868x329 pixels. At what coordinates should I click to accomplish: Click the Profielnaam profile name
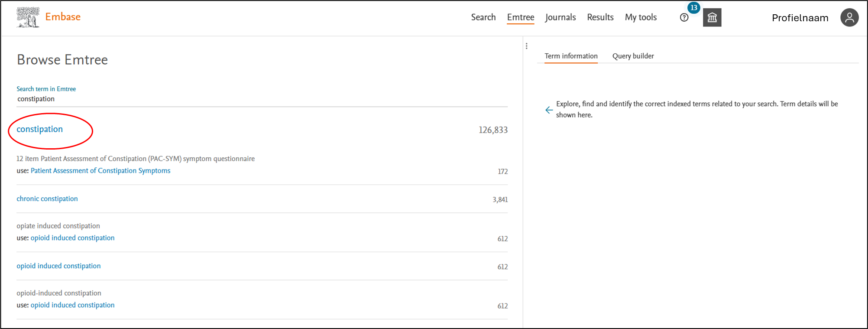point(800,18)
